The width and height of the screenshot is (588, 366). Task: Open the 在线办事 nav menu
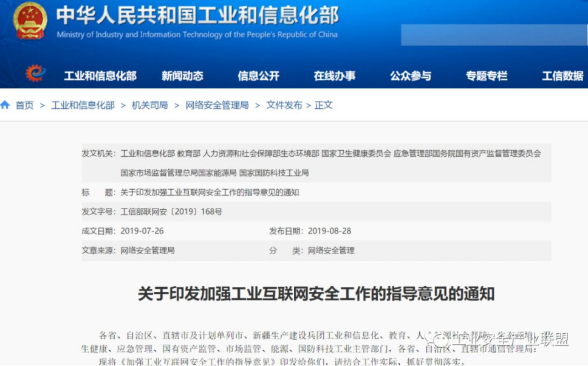[335, 76]
